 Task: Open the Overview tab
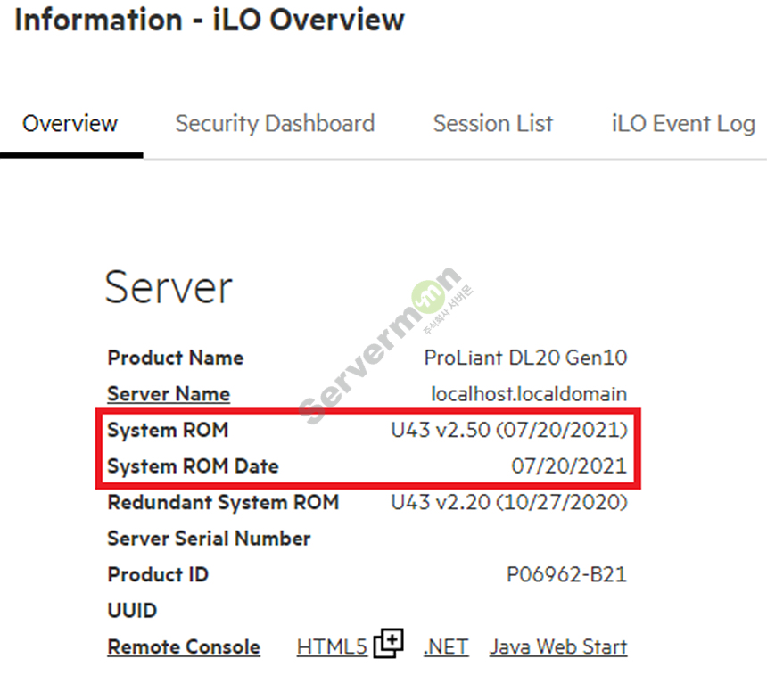point(70,124)
